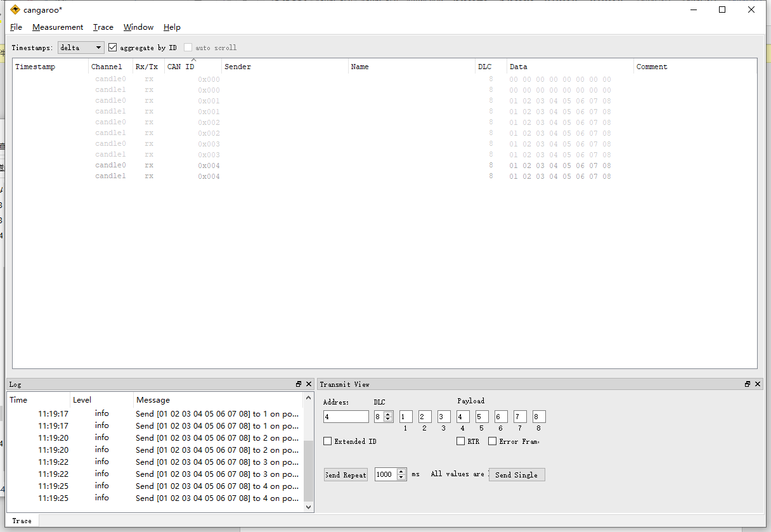Toggle auto scroll checkbox
Image resolution: width=771 pixels, height=532 pixels.
point(188,48)
